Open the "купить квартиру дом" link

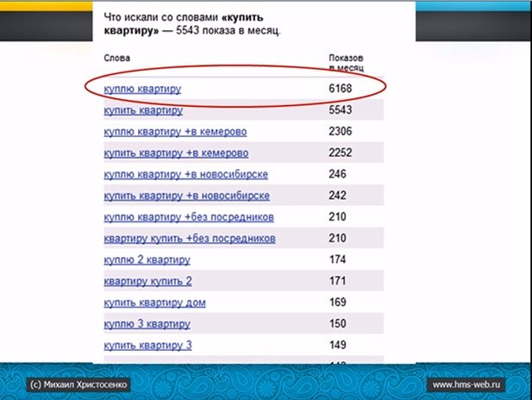[x=154, y=303]
